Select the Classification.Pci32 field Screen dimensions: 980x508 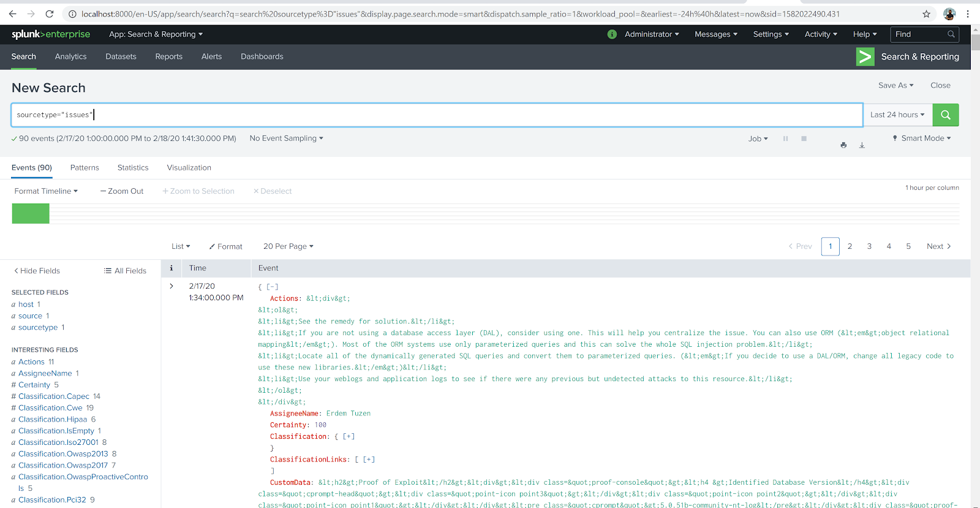tap(52, 500)
